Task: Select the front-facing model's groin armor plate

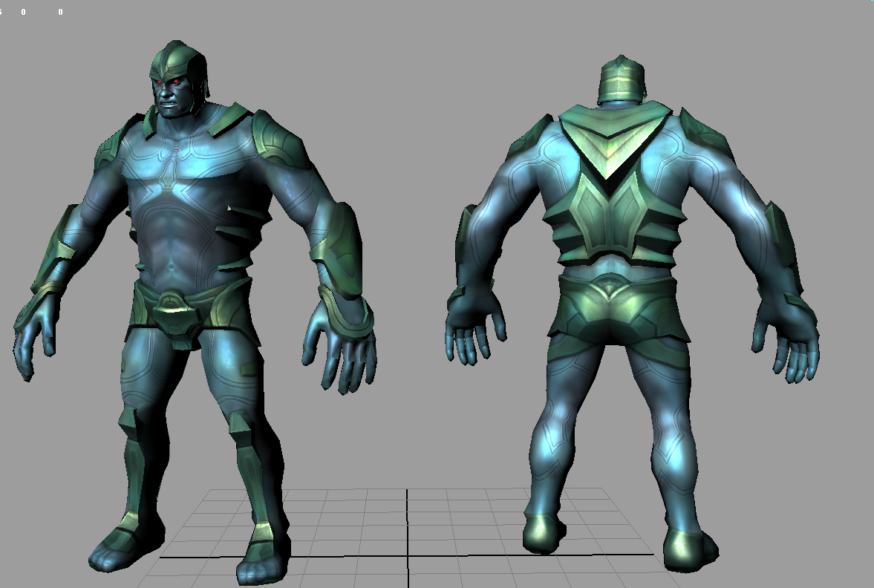Action: point(175,312)
